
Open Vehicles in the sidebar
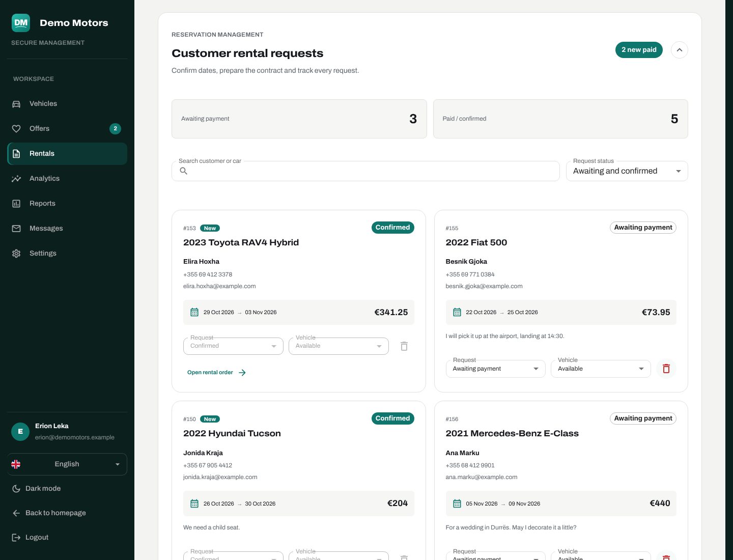click(x=67, y=104)
